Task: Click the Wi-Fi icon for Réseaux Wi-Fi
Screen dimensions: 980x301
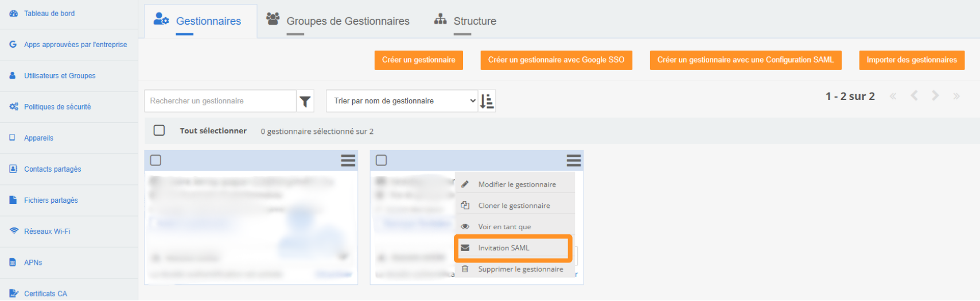Action: click(x=14, y=231)
